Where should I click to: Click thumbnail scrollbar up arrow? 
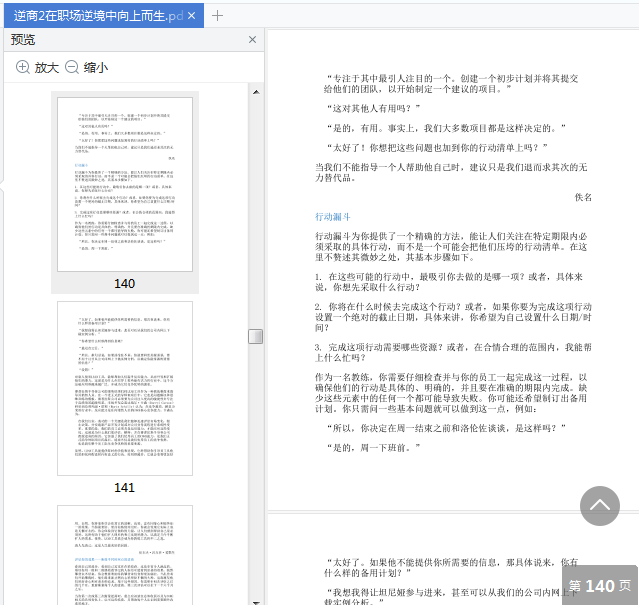coord(256,92)
